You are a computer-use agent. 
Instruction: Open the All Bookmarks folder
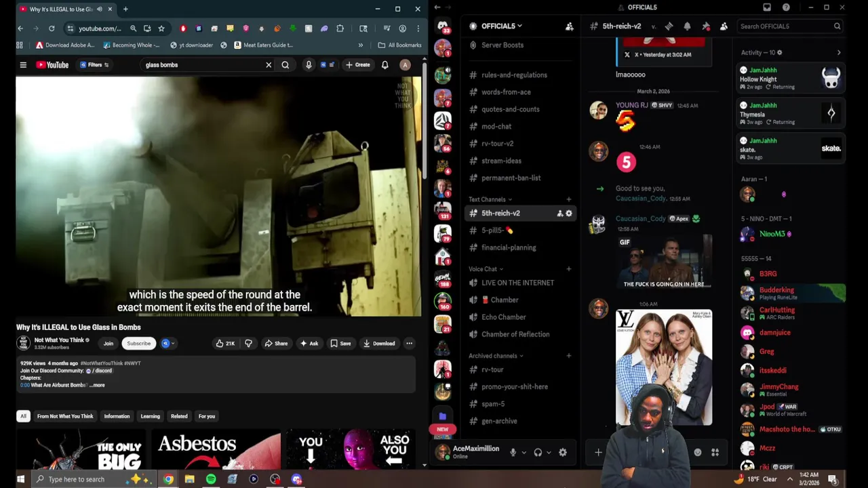(400, 45)
